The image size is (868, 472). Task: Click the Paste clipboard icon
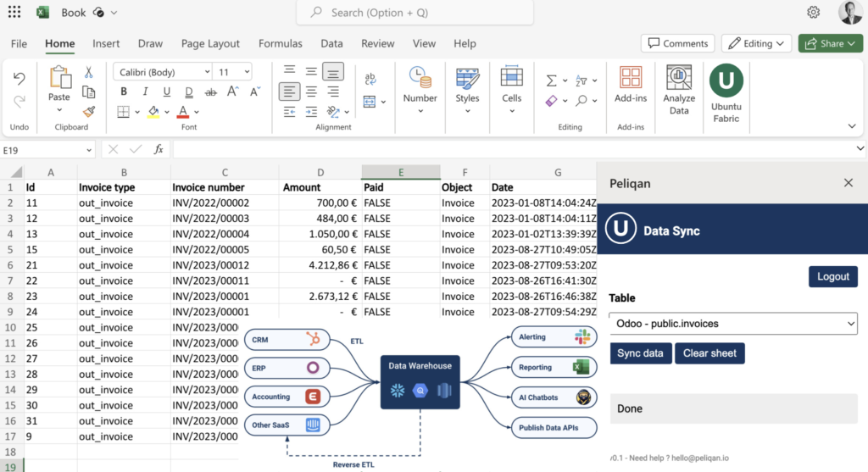pos(59,77)
